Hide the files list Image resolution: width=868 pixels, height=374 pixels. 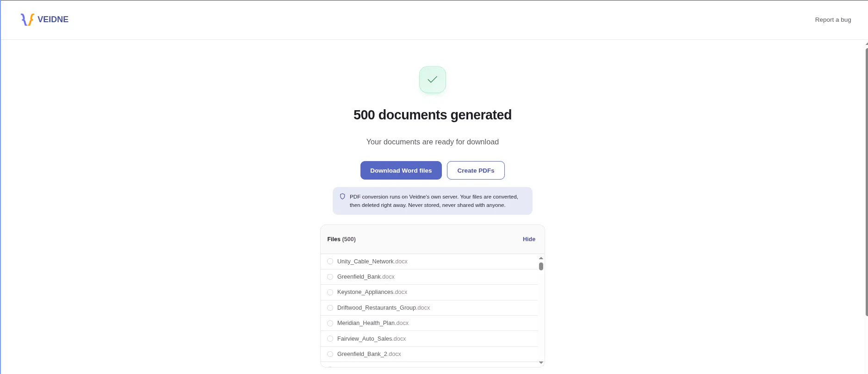[x=529, y=239]
